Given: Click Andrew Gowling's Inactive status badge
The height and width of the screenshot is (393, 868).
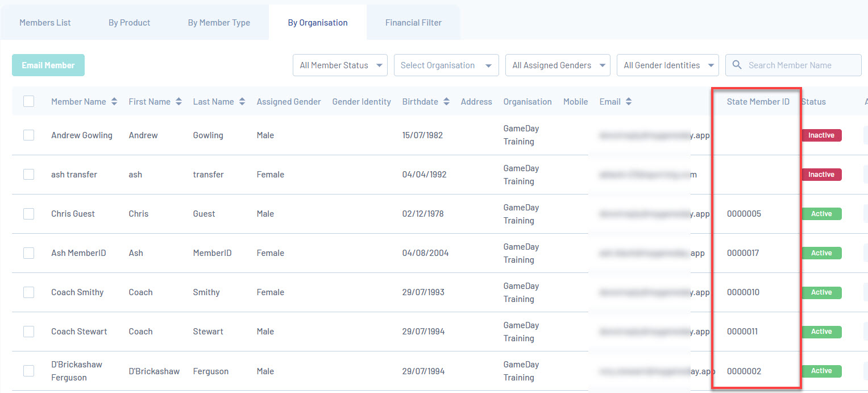Looking at the screenshot, I should (x=821, y=135).
